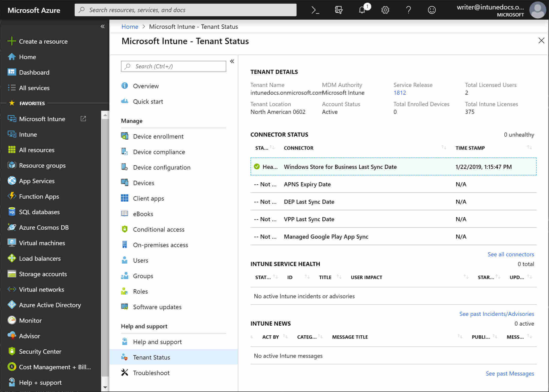Open Service Release 1812 details
Image resolution: width=549 pixels, height=392 pixels.
[400, 93]
